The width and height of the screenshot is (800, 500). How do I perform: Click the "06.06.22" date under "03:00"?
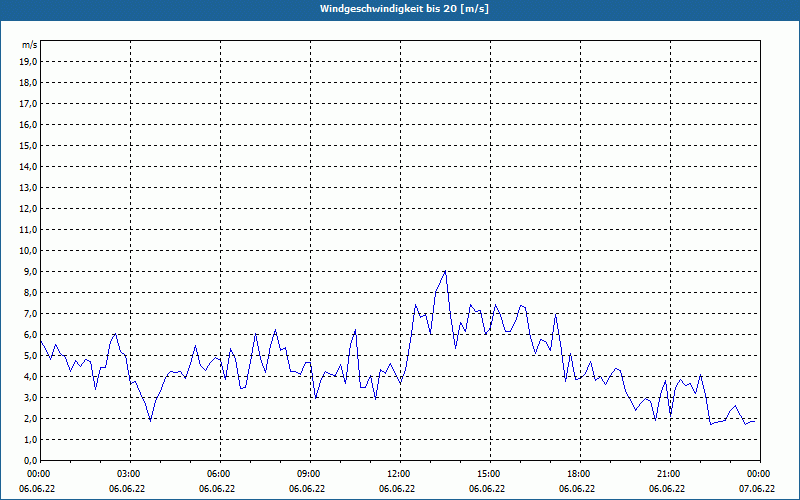point(127,489)
